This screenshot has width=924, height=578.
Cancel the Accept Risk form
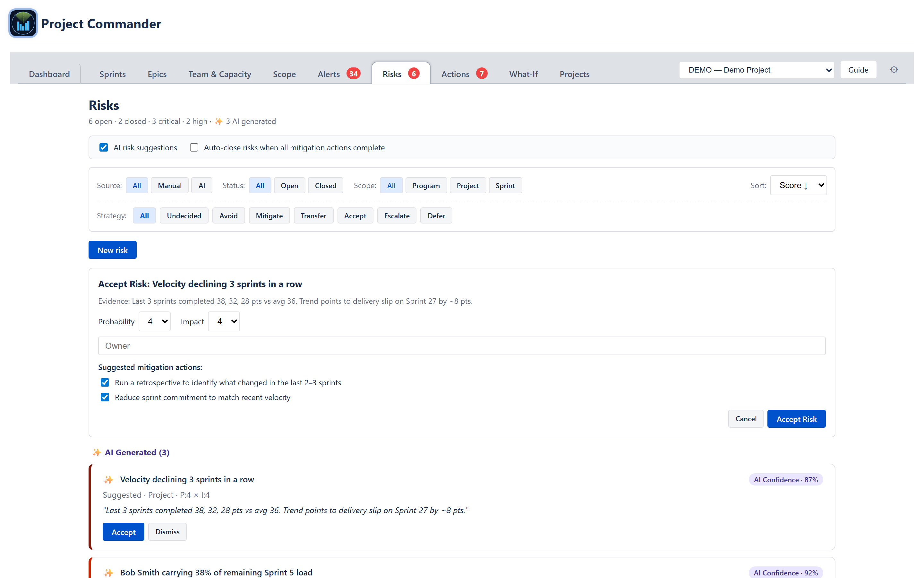(x=745, y=419)
